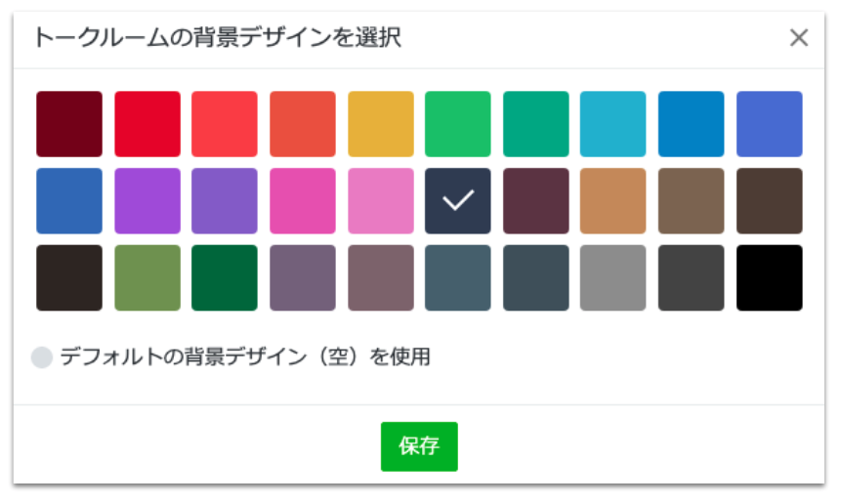Select the tan orange-brown swatch

point(612,201)
